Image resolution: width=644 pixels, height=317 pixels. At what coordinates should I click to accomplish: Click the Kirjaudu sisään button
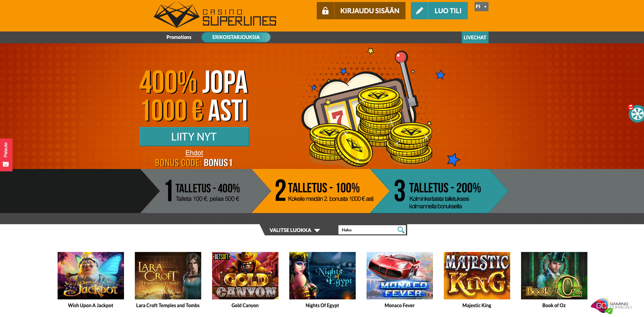(370, 11)
